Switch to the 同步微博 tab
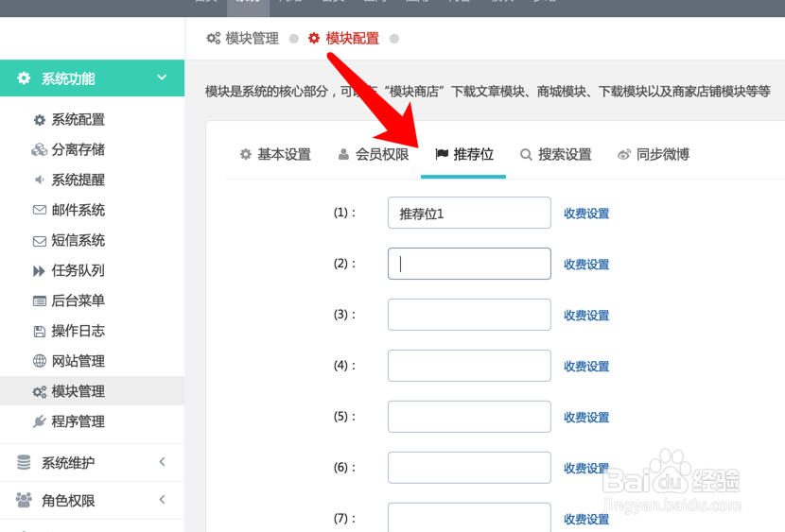 tap(654, 155)
